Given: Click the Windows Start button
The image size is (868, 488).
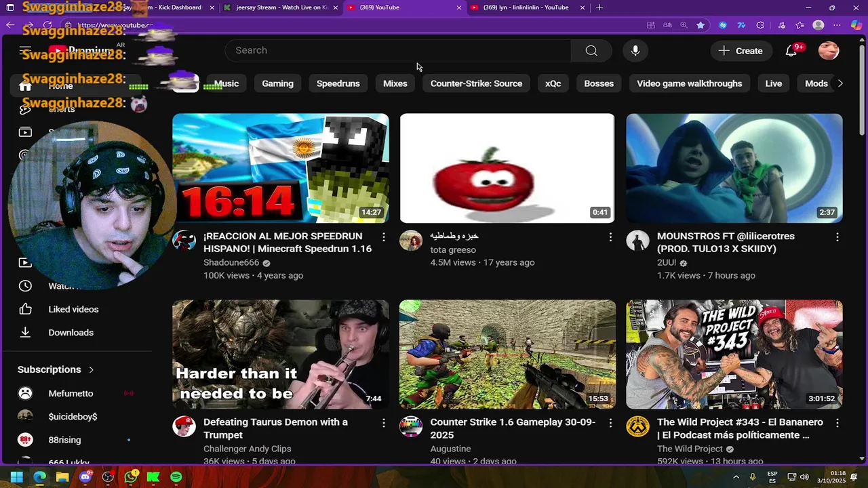Looking at the screenshot, I should (17, 477).
